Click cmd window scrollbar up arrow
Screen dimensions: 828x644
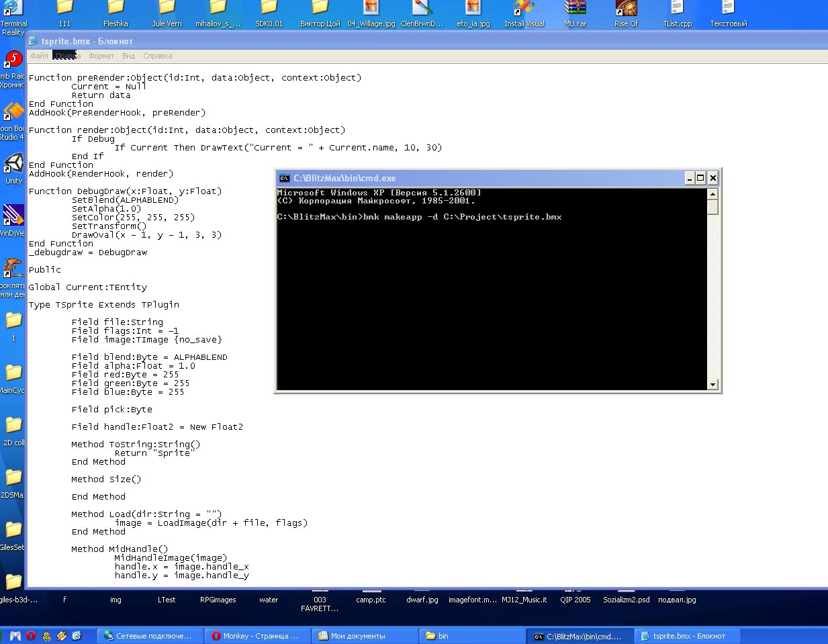[x=712, y=193]
